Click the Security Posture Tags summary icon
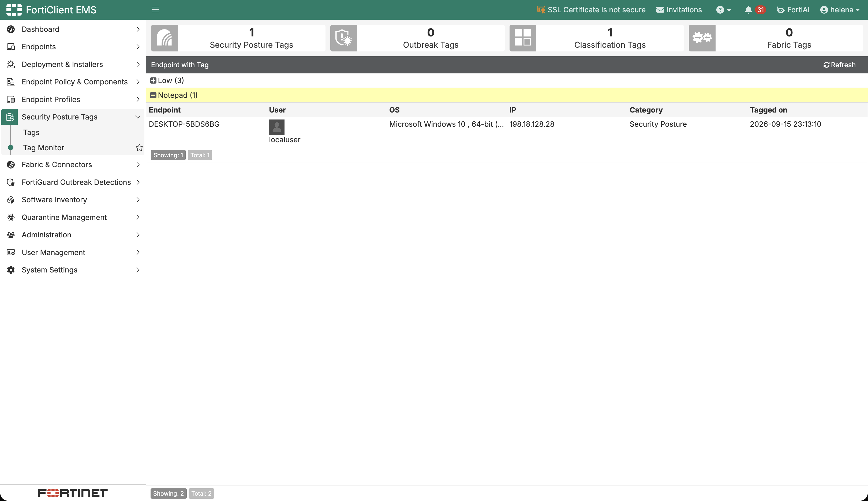 tap(164, 38)
